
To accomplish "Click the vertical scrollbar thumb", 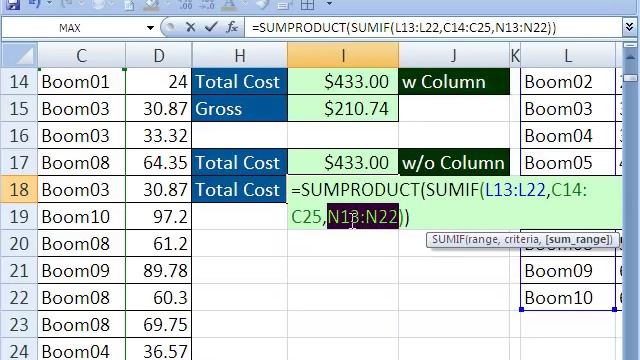I will pos(631,78).
